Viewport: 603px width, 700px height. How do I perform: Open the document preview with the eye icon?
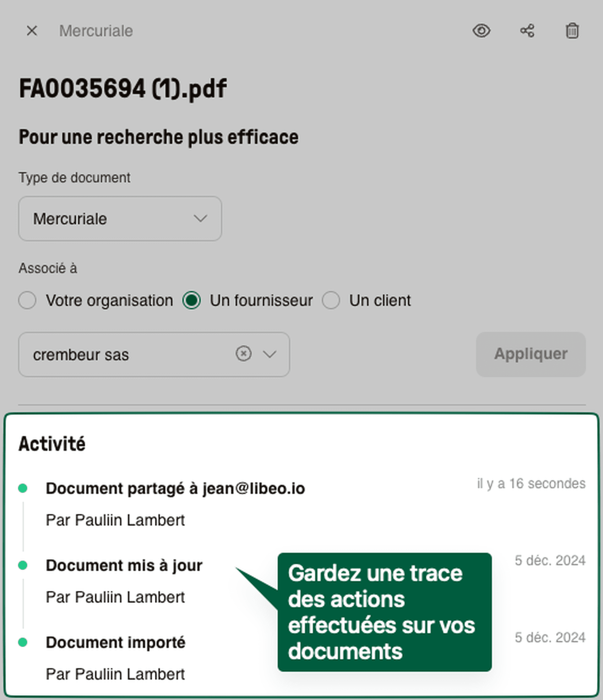tap(481, 31)
